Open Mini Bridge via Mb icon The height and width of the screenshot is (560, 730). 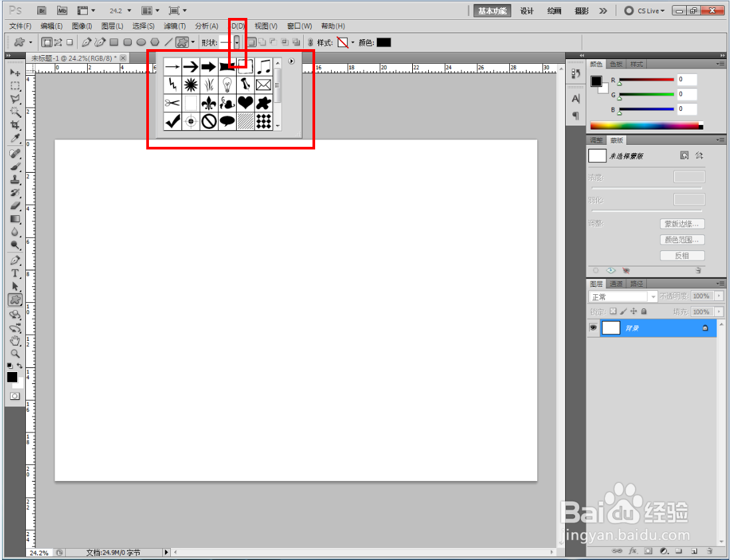[x=62, y=10]
